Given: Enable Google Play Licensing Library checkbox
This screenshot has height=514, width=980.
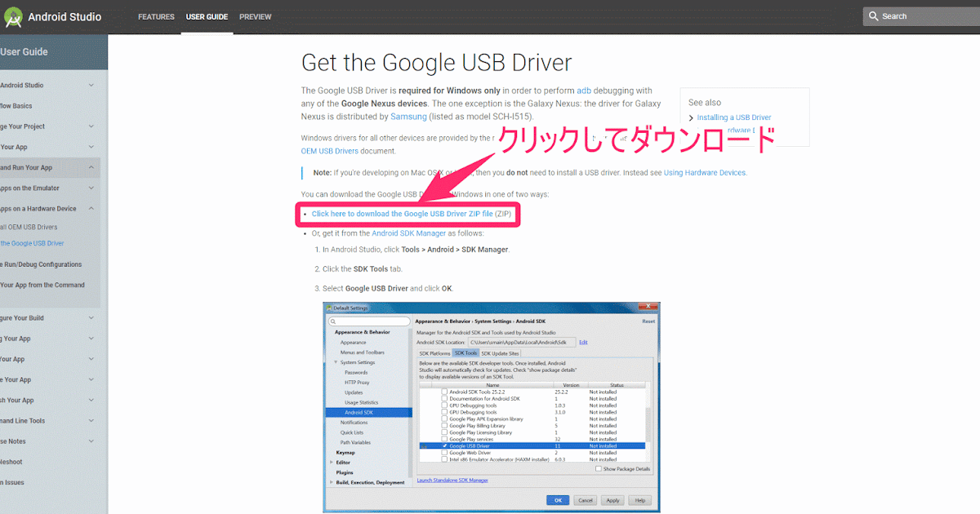Looking at the screenshot, I should click(444, 432).
